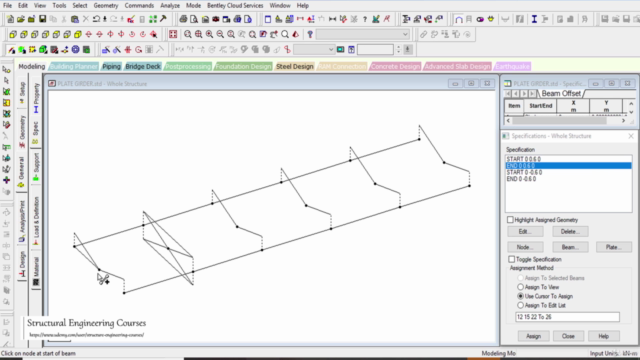Click the Open file folder icon
The width and height of the screenshot is (640, 360).
[21, 19]
